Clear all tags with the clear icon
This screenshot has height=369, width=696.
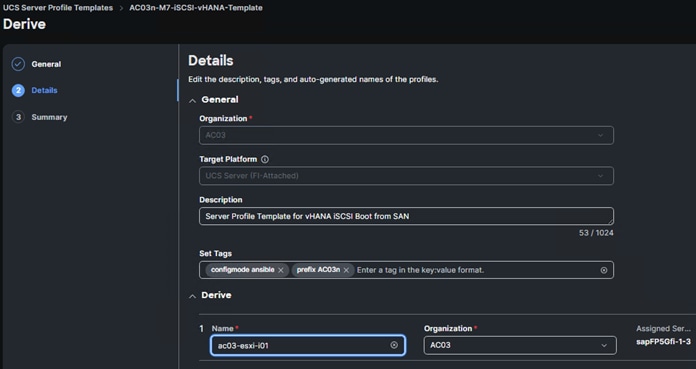(x=604, y=270)
